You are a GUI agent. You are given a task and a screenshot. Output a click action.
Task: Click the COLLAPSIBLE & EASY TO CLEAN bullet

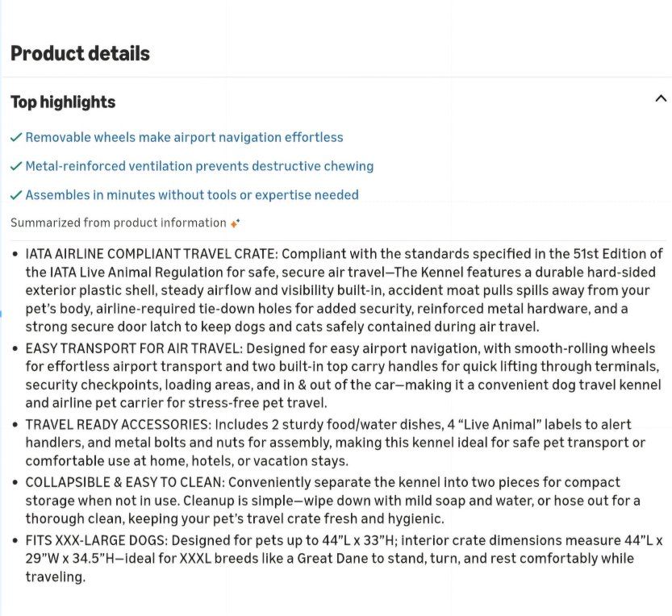coord(332,501)
